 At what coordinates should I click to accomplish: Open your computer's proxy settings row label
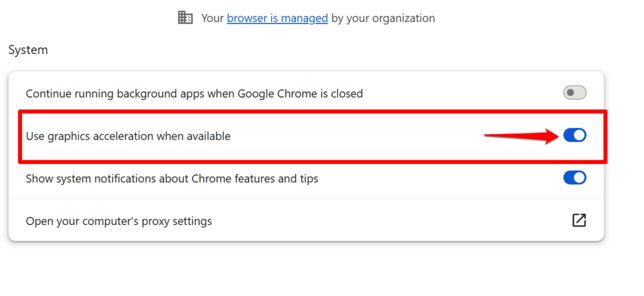(x=119, y=221)
